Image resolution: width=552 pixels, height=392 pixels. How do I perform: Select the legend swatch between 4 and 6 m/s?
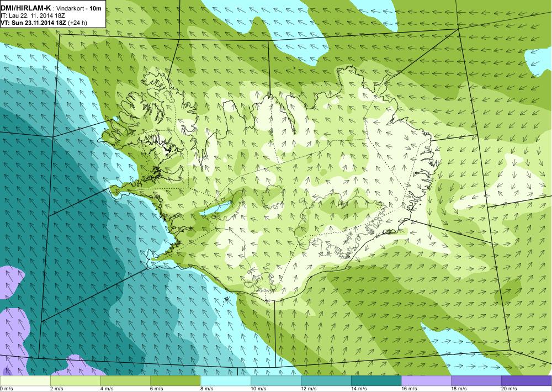click(x=125, y=381)
